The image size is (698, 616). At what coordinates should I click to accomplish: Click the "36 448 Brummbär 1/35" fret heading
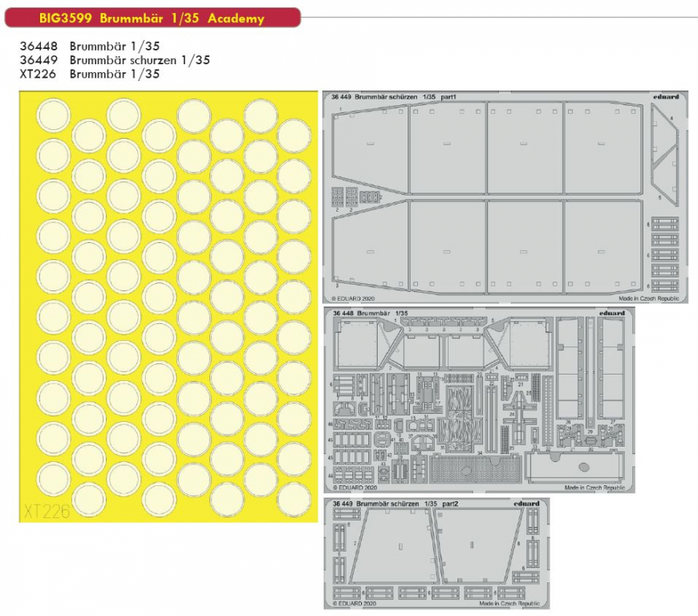[371, 314]
